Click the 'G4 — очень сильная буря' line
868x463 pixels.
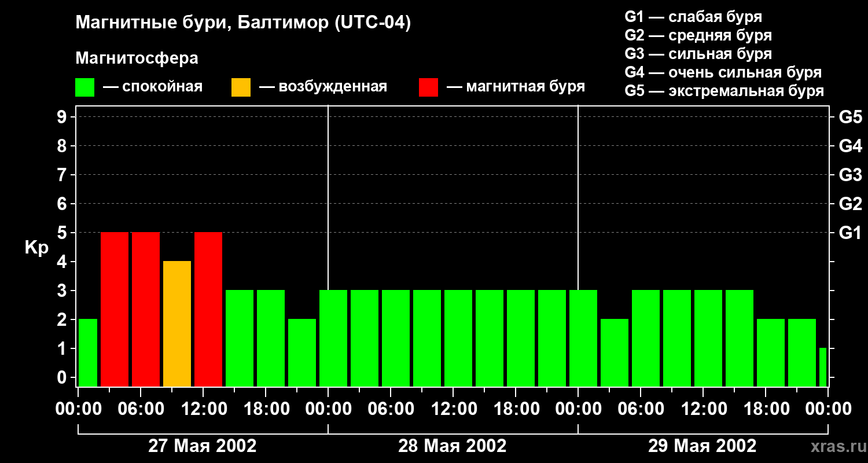click(723, 72)
